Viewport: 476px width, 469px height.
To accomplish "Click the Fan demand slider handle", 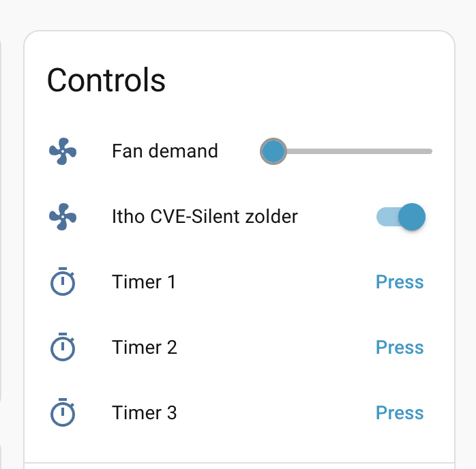I will tap(273, 151).
